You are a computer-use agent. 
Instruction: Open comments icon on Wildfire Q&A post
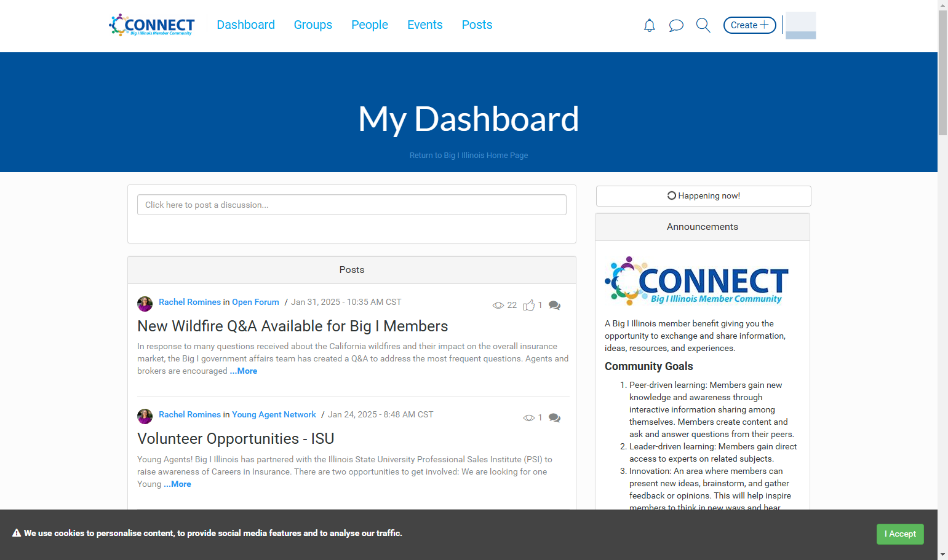[x=554, y=306]
